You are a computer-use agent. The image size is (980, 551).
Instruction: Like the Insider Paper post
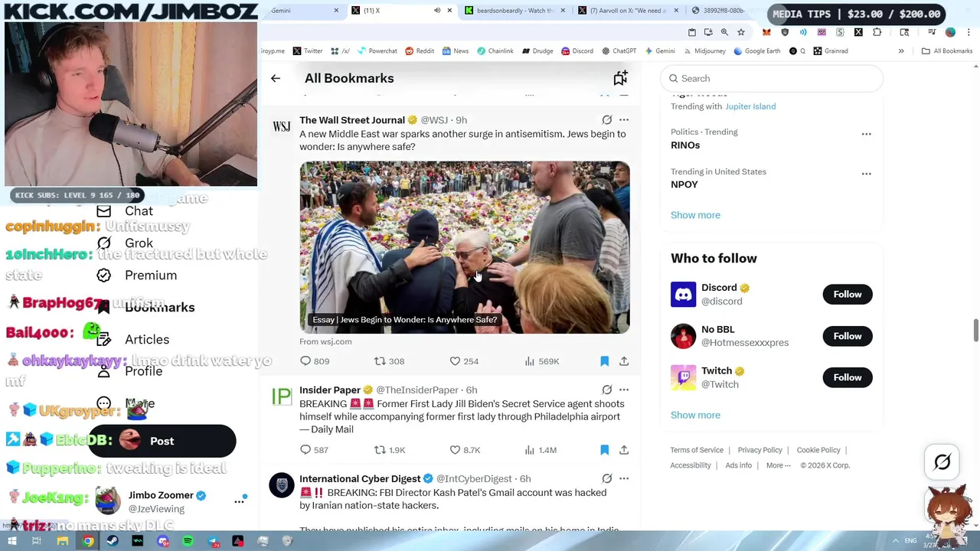tap(465, 450)
